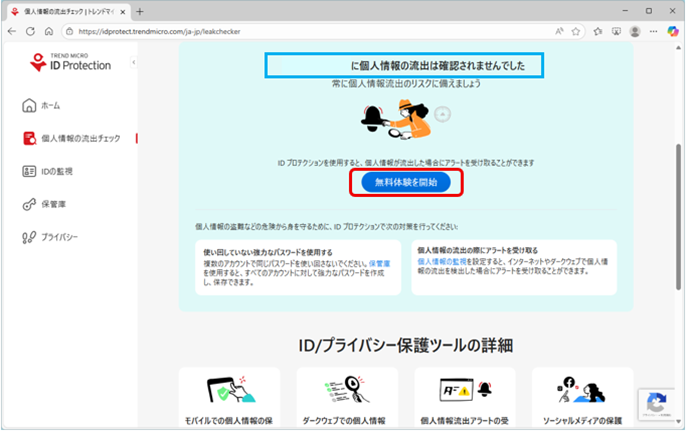
Task: Click the IDの監視 card icon
Action: [x=29, y=171]
